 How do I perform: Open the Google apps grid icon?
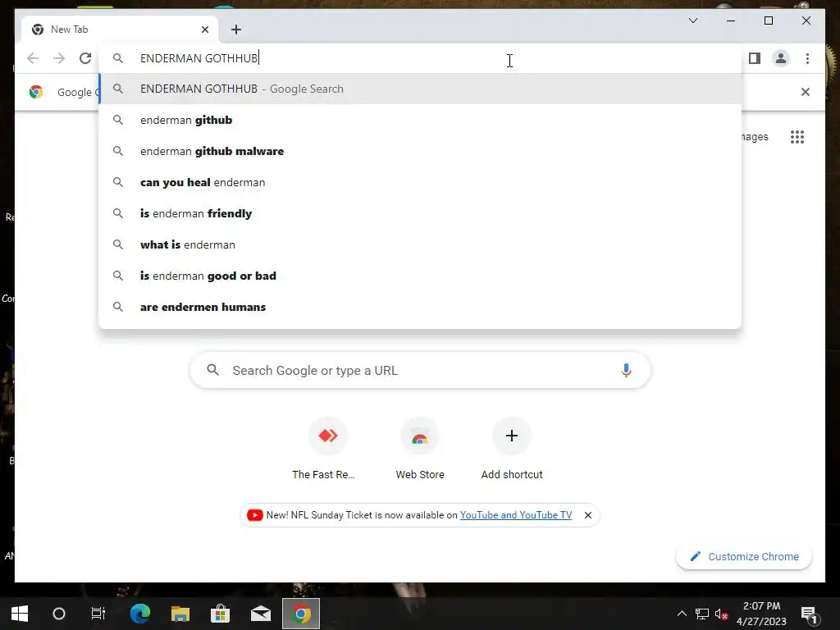797,137
